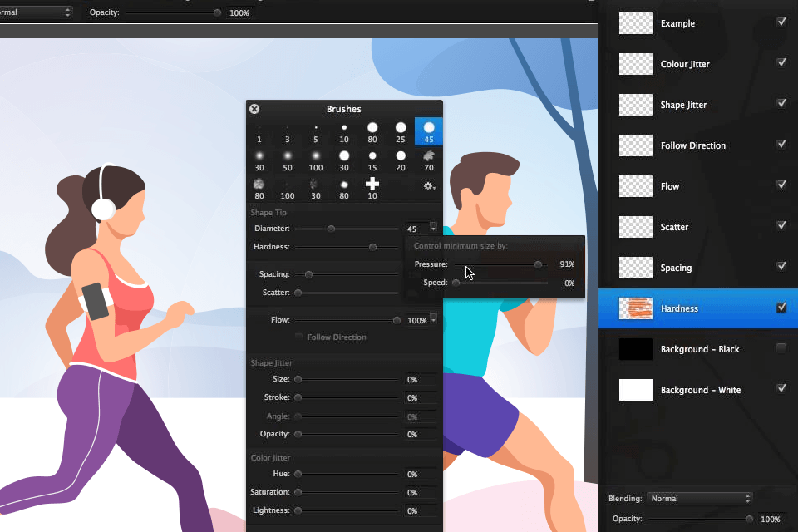Adjust Layers panel Opacity slider
This screenshot has width=798, height=532.
point(749,519)
